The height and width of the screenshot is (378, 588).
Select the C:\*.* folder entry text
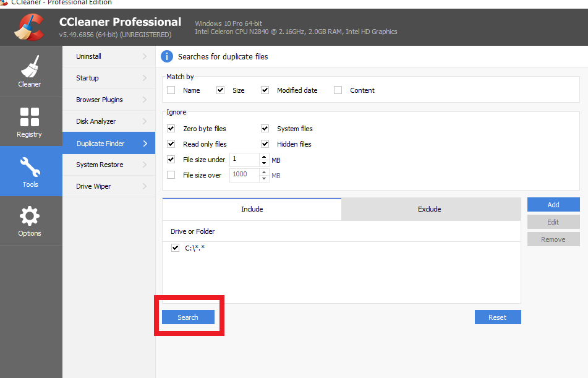coord(195,247)
